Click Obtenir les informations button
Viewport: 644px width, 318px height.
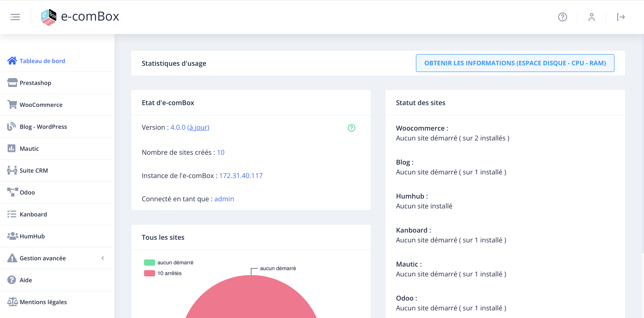click(515, 63)
